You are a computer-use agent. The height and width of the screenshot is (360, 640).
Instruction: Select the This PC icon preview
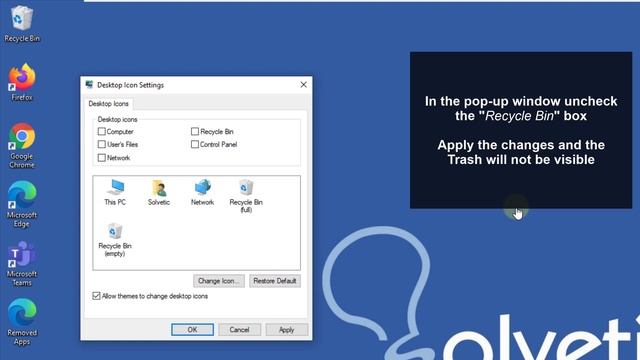pyautogui.click(x=115, y=192)
